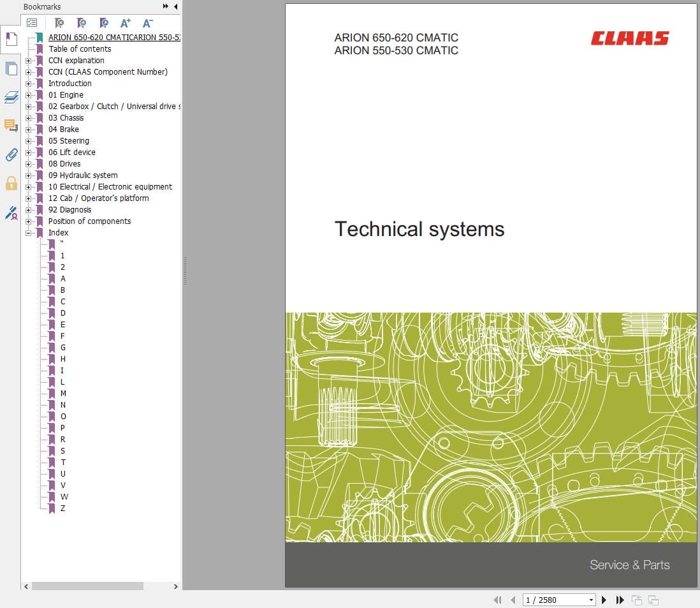This screenshot has width=700, height=608.
Task: Open index letter H bookmark
Action: coord(63,359)
